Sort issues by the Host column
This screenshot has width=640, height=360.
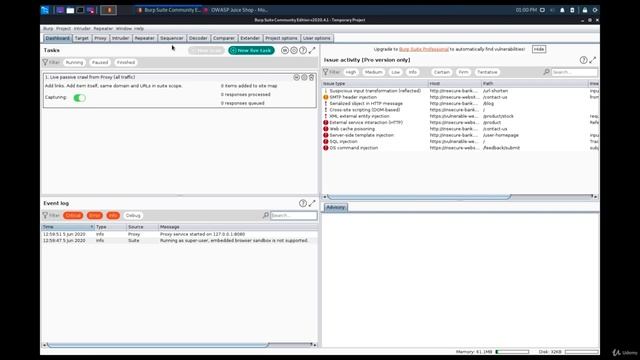[x=455, y=83]
